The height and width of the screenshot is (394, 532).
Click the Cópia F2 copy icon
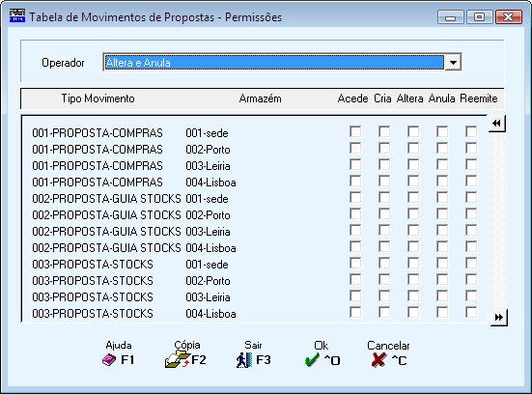tap(177, 360)
